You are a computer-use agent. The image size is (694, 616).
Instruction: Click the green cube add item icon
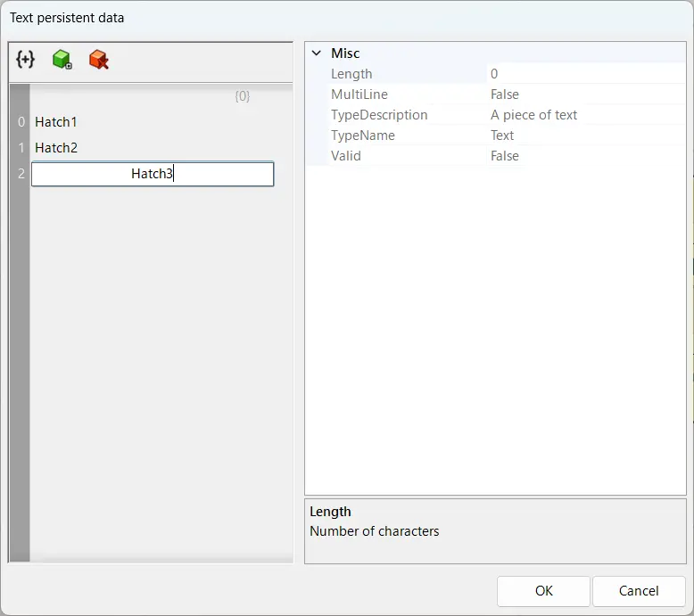coord(62,60)
